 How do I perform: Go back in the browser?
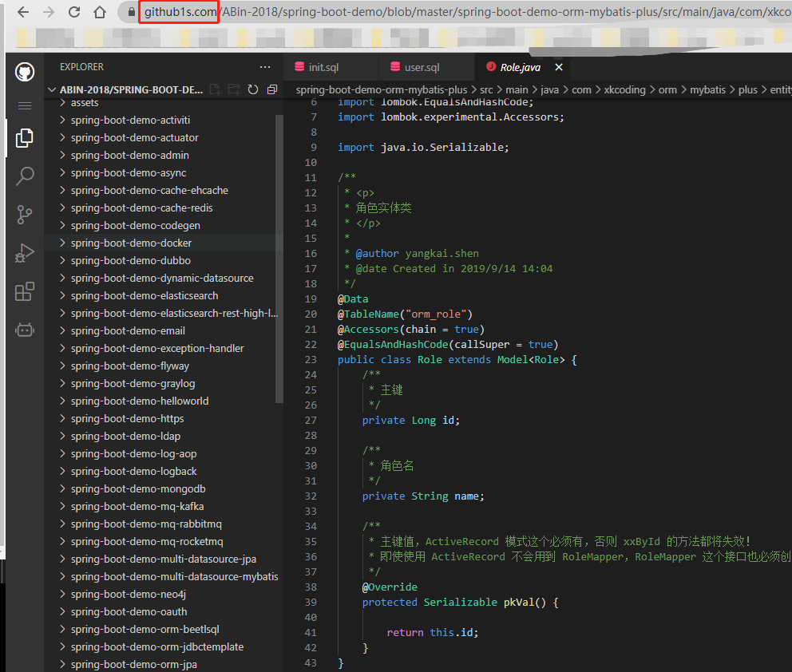click(x=23, y=12)
